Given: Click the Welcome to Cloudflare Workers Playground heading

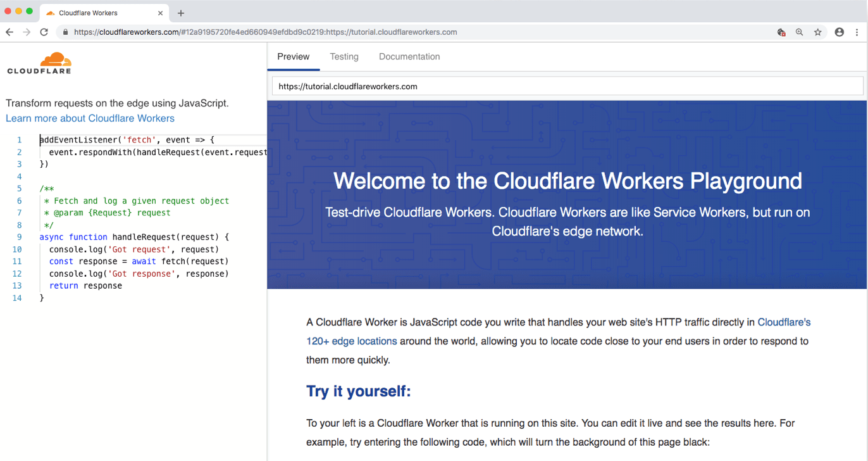Looking at the screenshot, I should [x=567, y=181].
